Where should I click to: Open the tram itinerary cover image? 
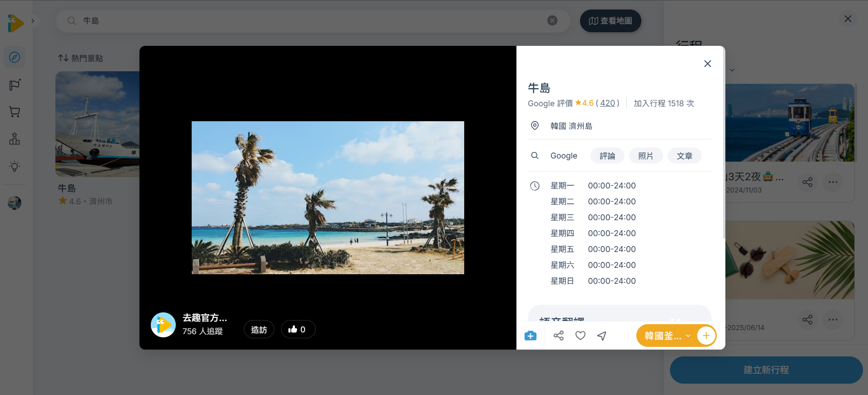(x=790, y=123)
